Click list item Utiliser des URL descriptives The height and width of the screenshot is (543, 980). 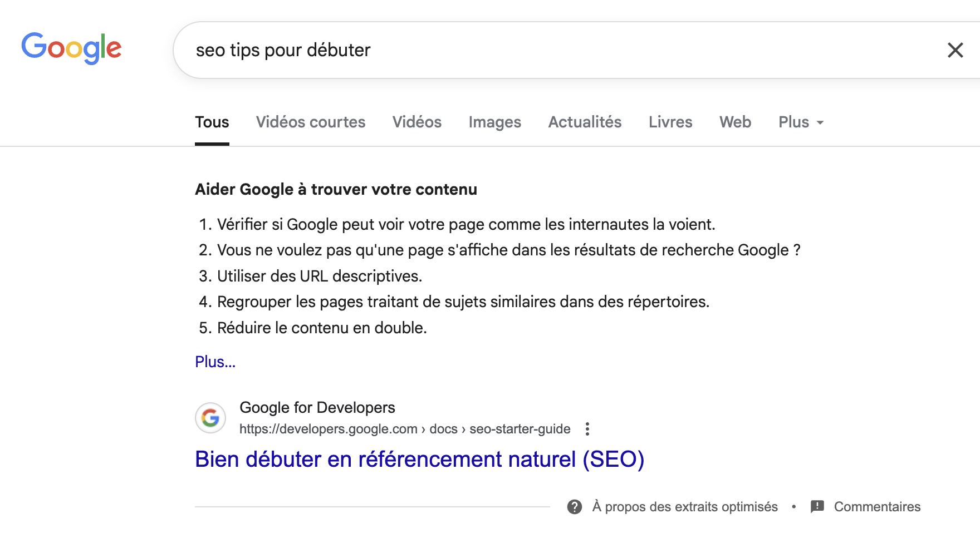pos(320,276)
